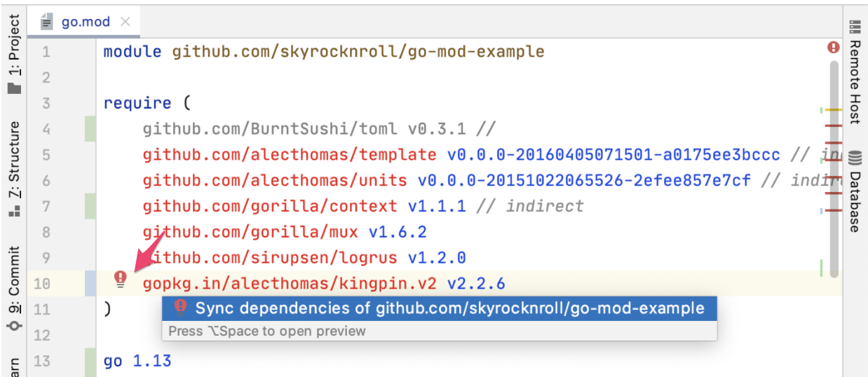Image resolution: width=868 pixels, height=377 pixels.
Task: Click github.com/sirupsen/logrus dependency text
Action: [270, 258]
